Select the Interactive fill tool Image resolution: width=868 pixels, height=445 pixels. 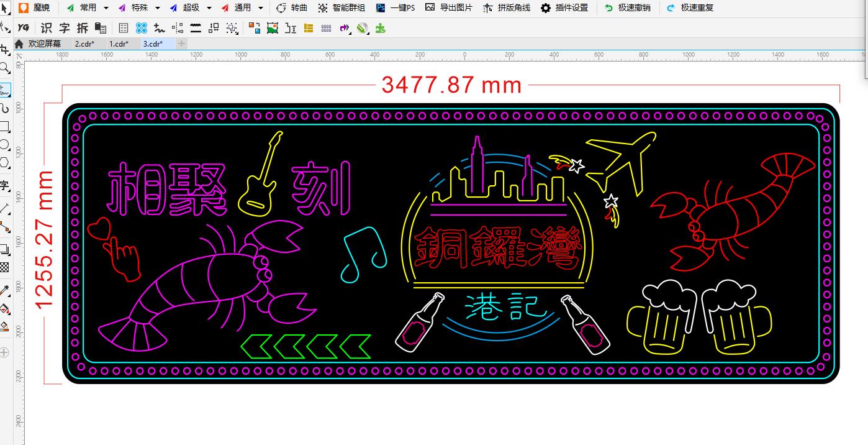(x=4, y=308)
